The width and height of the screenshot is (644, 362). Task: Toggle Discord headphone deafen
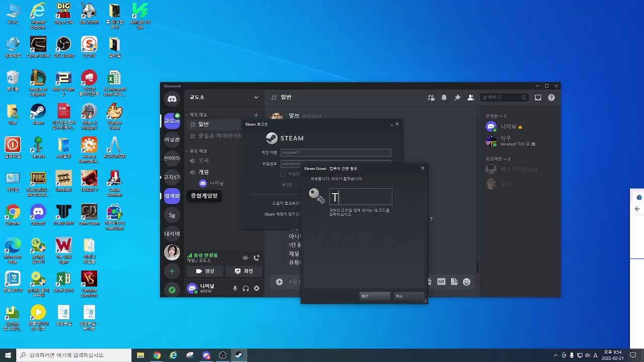tap(246, 288)
